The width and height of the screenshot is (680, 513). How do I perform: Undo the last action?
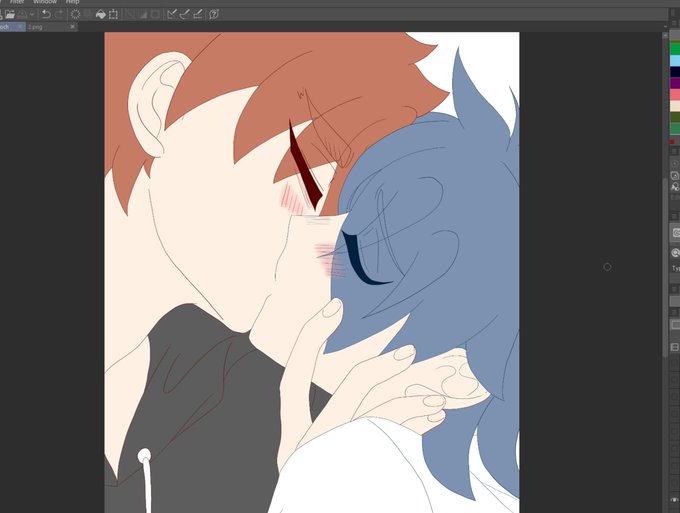point(46,14)
